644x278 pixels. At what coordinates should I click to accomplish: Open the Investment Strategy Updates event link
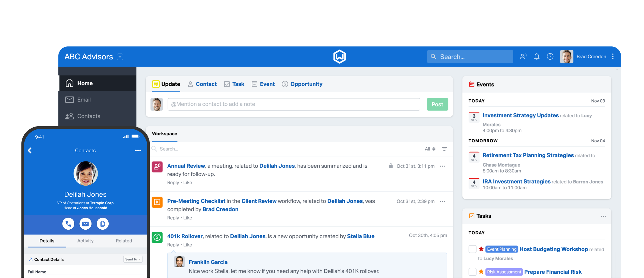520,115
